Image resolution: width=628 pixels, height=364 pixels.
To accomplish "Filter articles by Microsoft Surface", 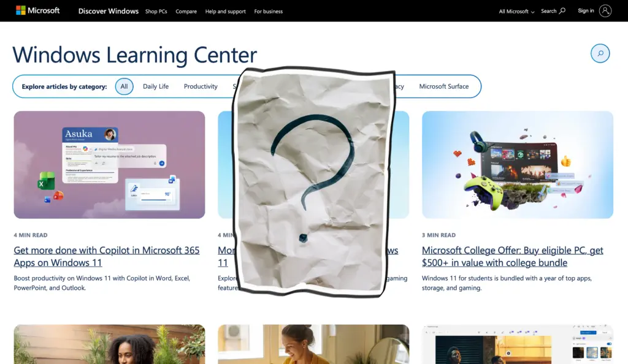I will pyautogui.click(x=444, y=86).
